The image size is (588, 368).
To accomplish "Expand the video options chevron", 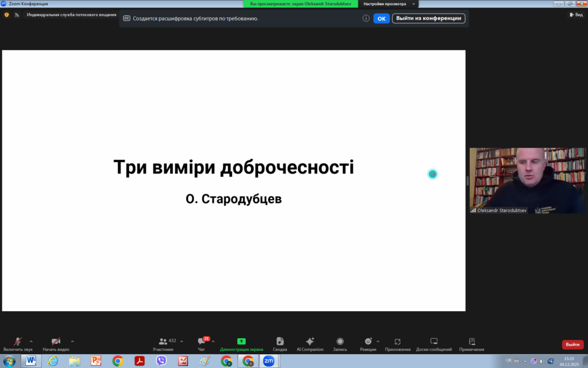I will coord(72,341).
